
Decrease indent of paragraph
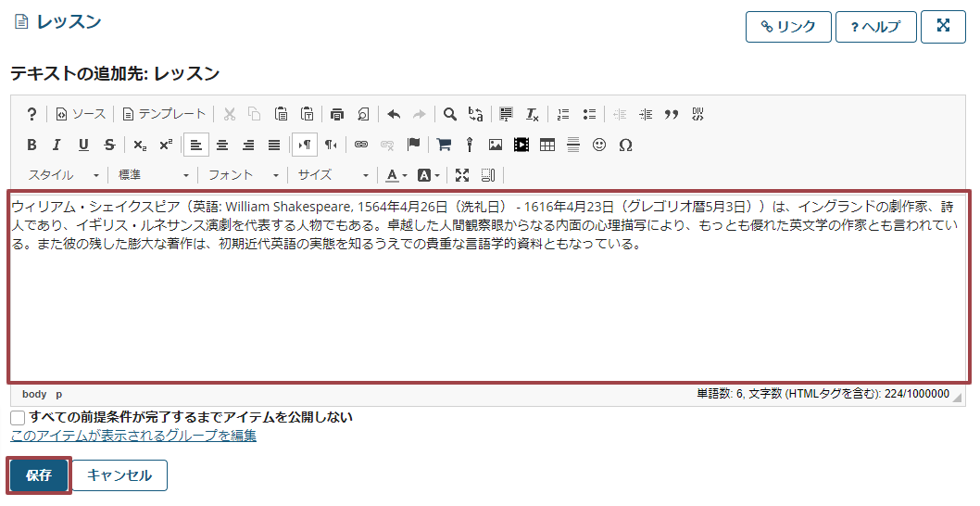[x=620, y=114]
